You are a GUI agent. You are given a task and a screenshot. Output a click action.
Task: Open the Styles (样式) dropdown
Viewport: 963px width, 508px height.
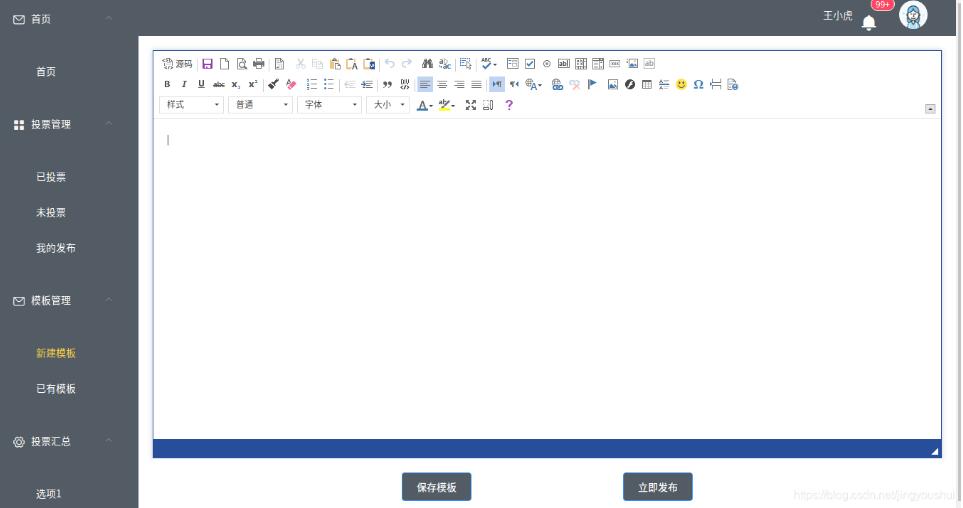[192, 105]
